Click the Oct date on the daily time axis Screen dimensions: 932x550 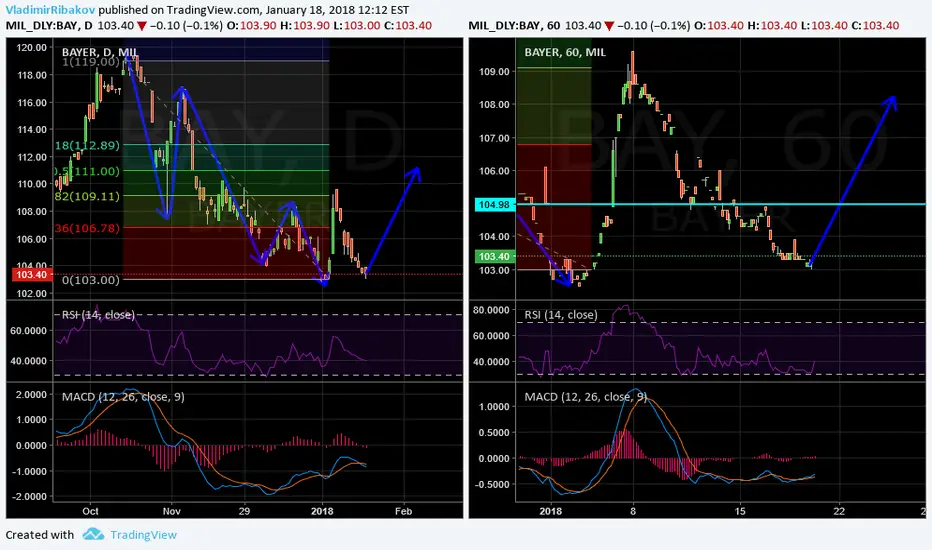tap(90, 511)
